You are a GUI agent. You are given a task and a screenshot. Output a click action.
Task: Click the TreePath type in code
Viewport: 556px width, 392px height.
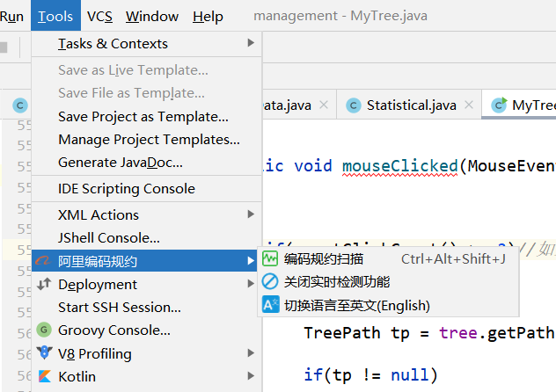[x=342, y=333]
